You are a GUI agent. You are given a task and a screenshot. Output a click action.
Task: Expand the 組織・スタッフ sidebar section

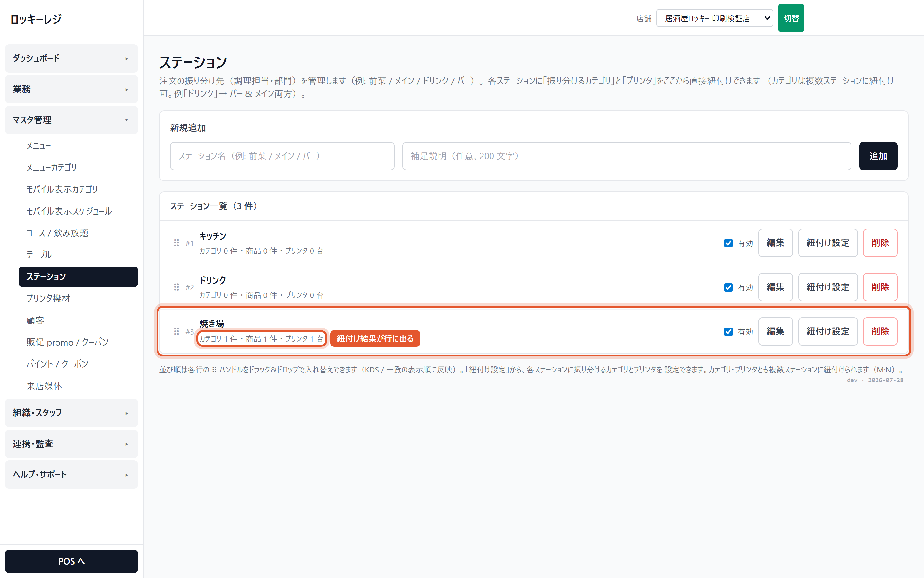click(x=72, y=413)
